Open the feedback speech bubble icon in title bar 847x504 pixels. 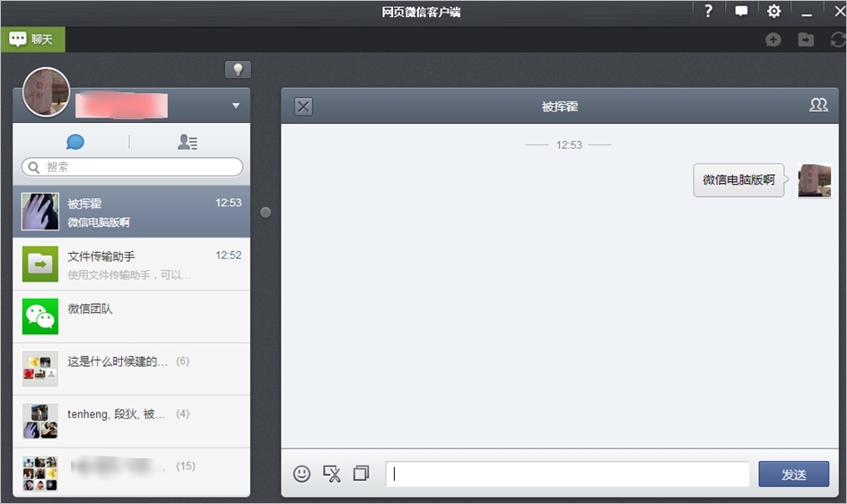coord(741,11)
